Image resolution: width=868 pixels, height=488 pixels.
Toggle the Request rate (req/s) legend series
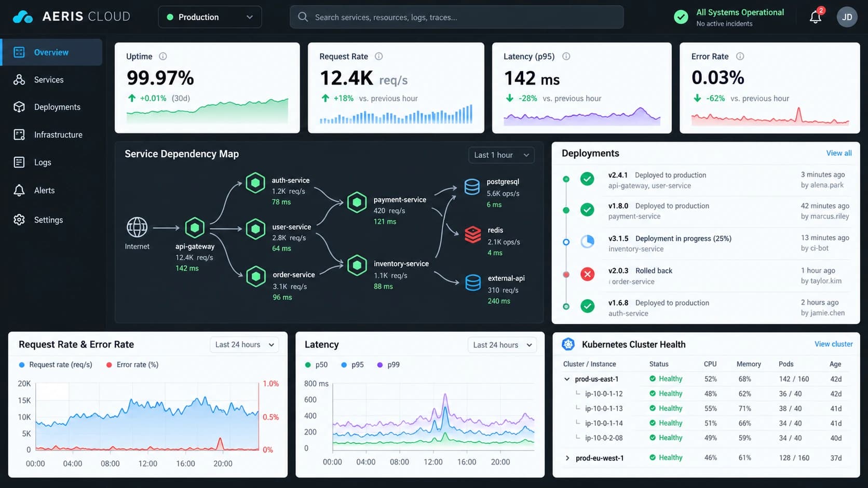(x=56, y=364)
